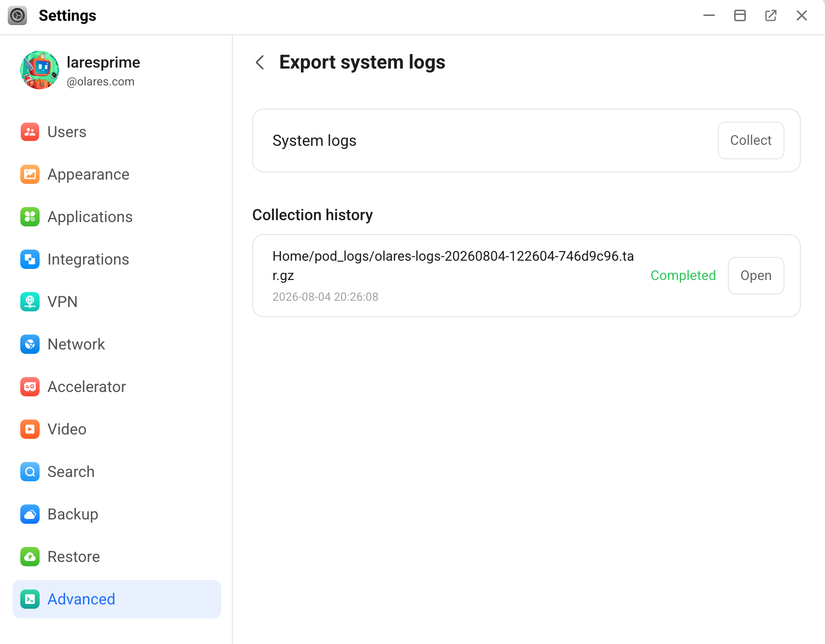Select Search in the sidebar

117,472
